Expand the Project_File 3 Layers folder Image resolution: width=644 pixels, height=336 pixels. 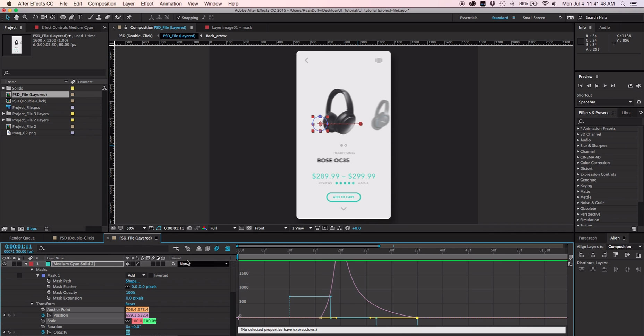point(3,114)
